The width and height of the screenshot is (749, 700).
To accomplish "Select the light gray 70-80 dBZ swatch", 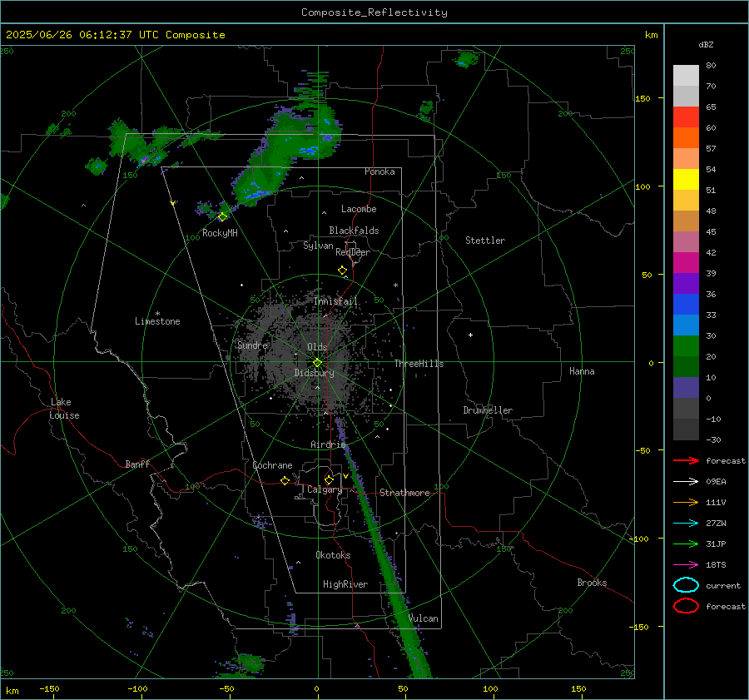I will (686, 76).
